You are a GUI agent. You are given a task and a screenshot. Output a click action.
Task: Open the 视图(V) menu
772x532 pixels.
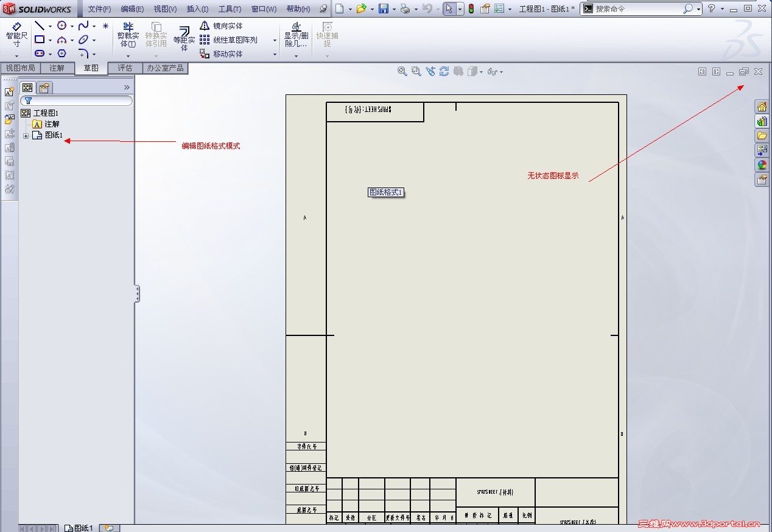(165, 9)
